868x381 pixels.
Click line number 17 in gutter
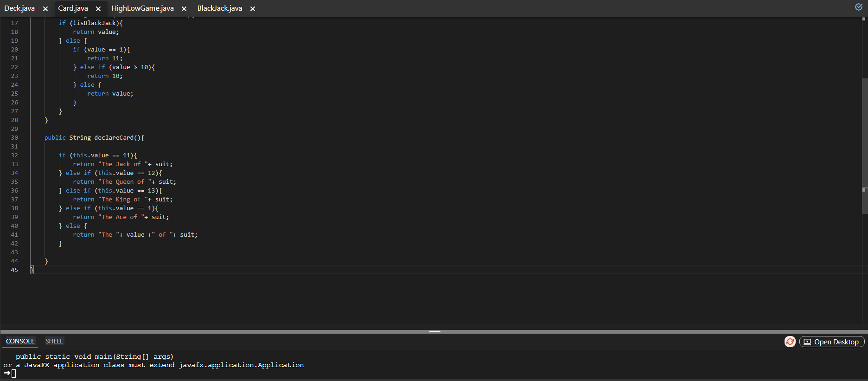pyautogui.click(x=14, y=23)
